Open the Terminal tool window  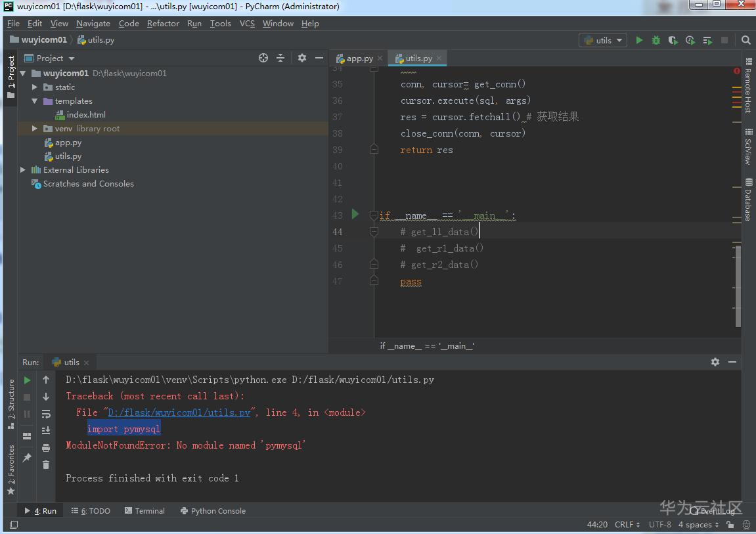click(145, 511)
